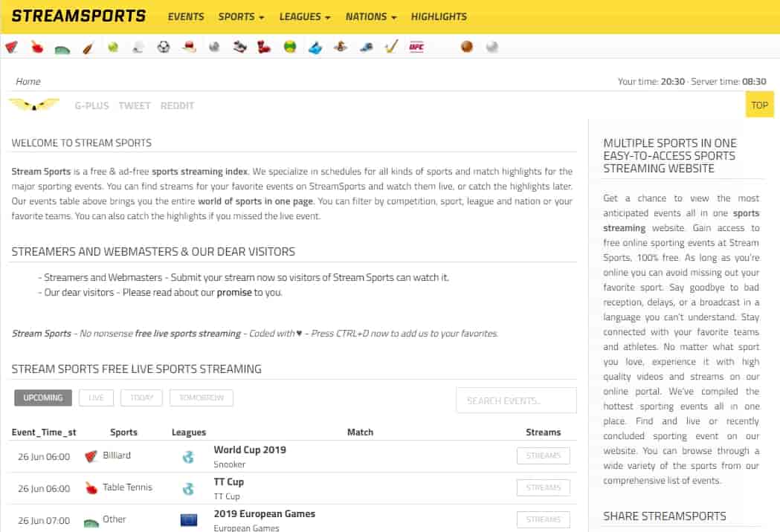
Task: Open the Events menu item
Action: (x=186, y=16)
